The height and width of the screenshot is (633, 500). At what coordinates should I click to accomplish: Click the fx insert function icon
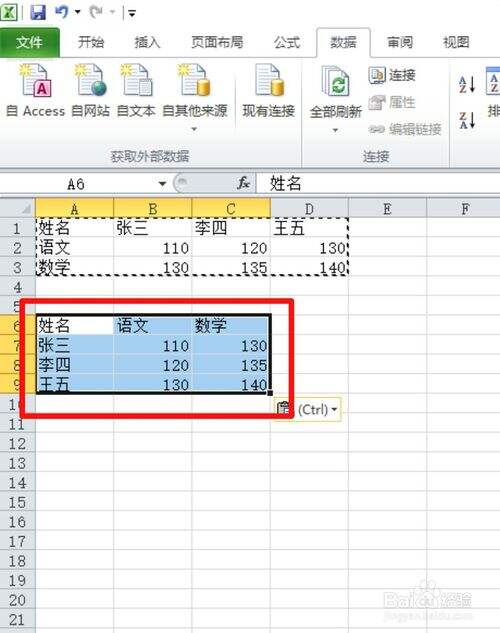243,184
